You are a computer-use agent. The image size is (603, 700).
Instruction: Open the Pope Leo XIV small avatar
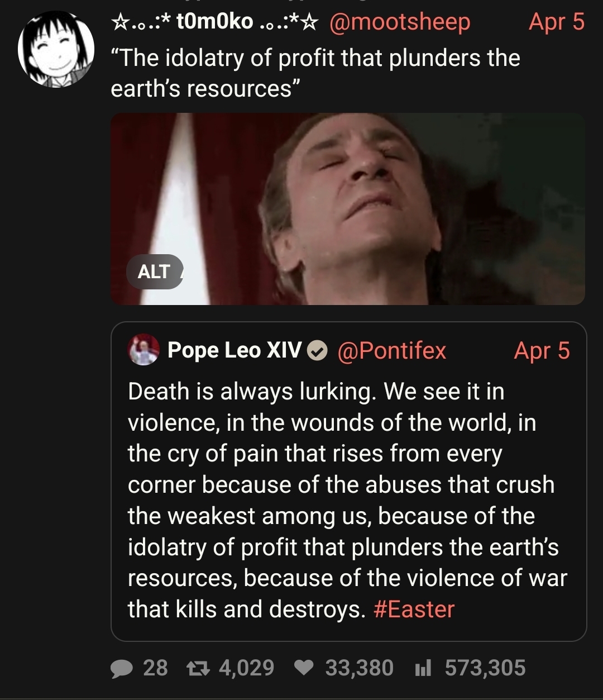[x=144, y=350]
